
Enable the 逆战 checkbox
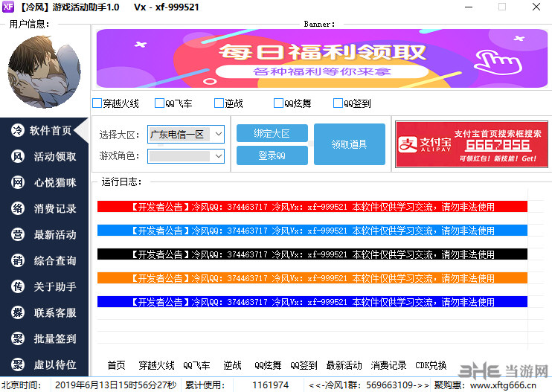[219, 103]
